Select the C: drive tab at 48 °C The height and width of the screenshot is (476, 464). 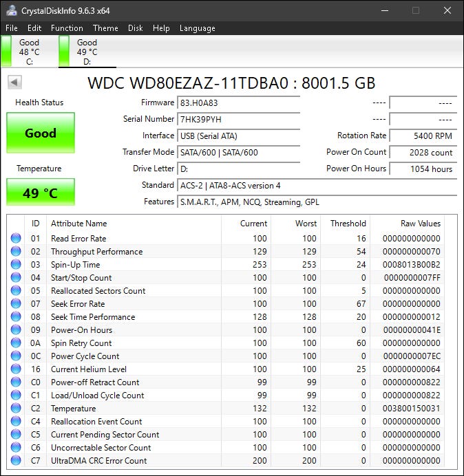29,52
